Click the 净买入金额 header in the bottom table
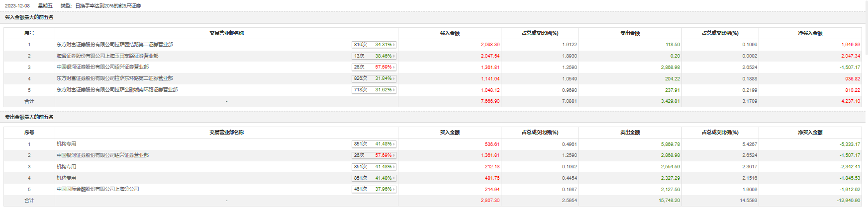Image resolution: width=868 pixels, height=209 pixels. click(x=810, y=133)
